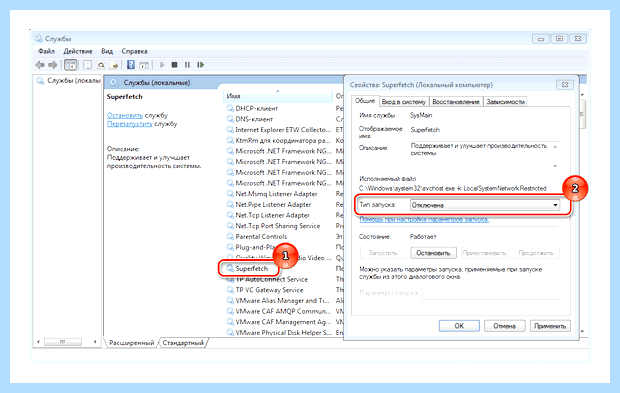
Task: Click the gear icon beside DHCP-клиент
Action: (230, 108)
